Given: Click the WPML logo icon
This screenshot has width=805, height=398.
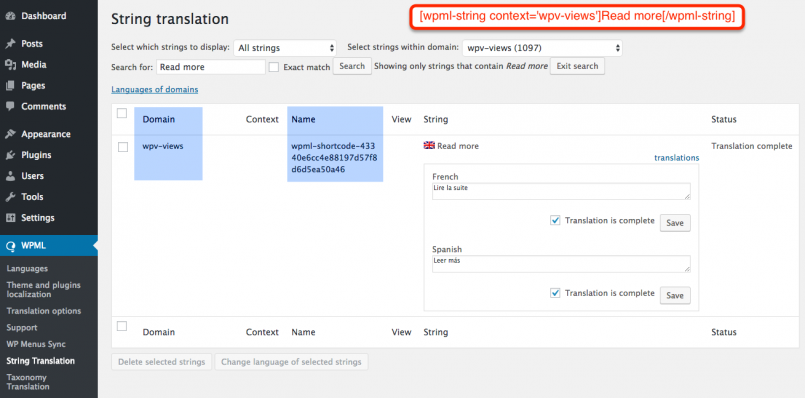Looking at the screenshot, I should tap(10, 246).
